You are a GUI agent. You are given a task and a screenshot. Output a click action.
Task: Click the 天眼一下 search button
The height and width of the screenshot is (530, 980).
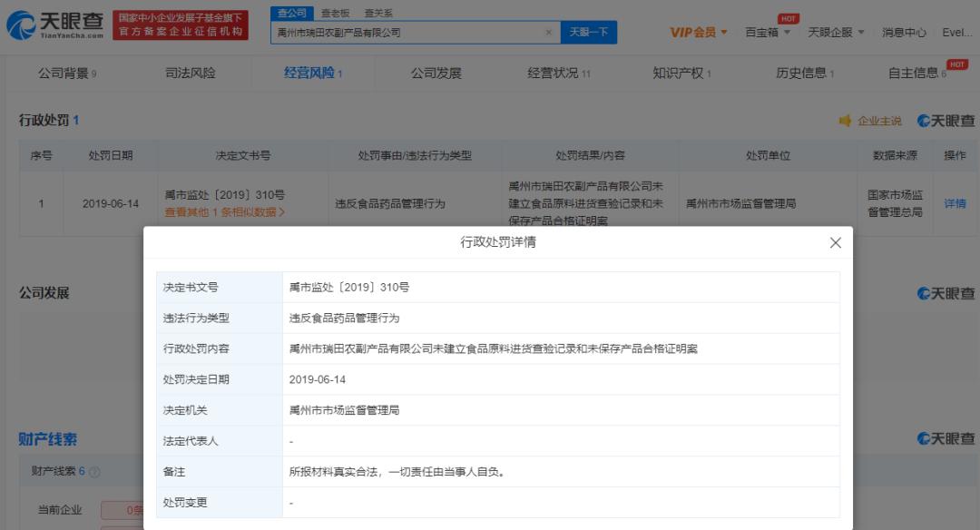[x=590, y=32]
